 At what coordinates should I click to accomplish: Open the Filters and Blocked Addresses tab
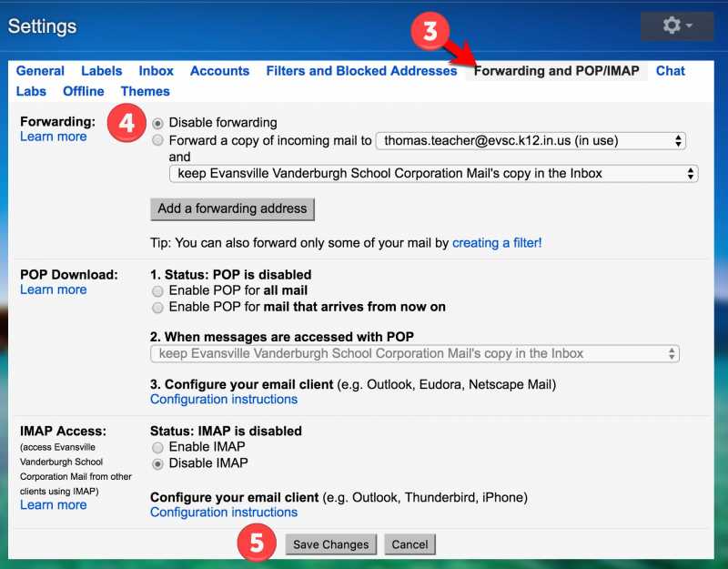361,71
